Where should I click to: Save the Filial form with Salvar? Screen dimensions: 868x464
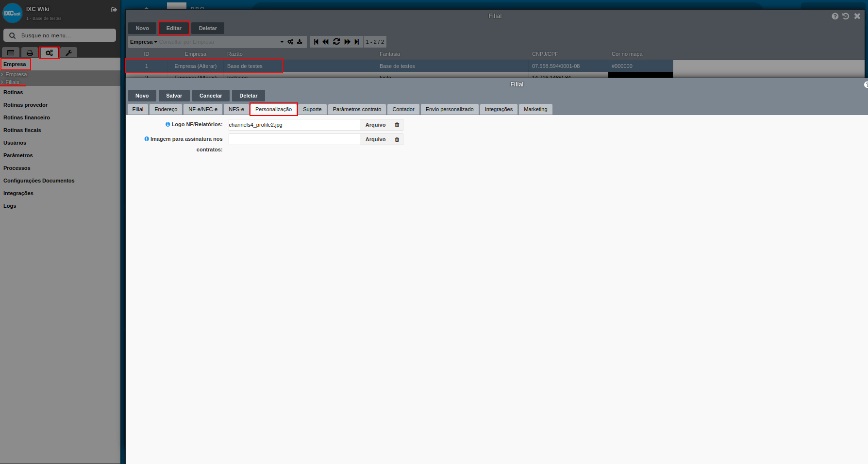(174, 96)
